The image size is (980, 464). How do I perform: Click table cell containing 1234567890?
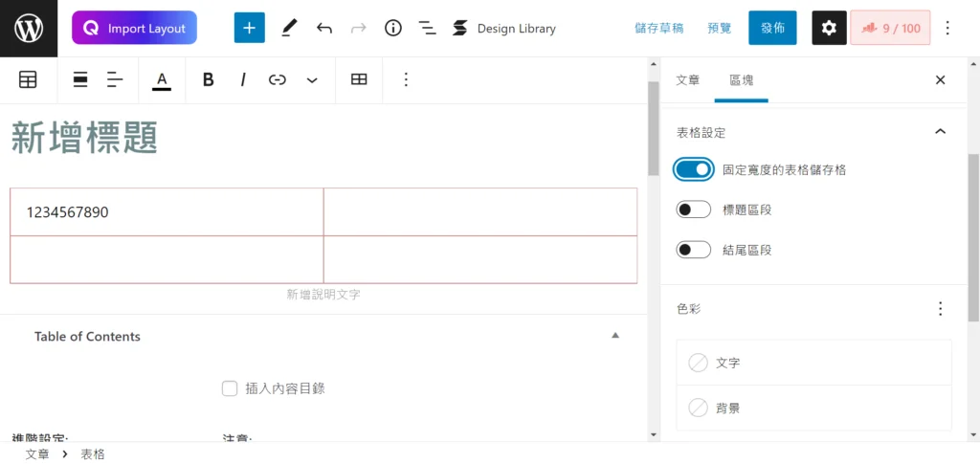(x=167, y=212)
